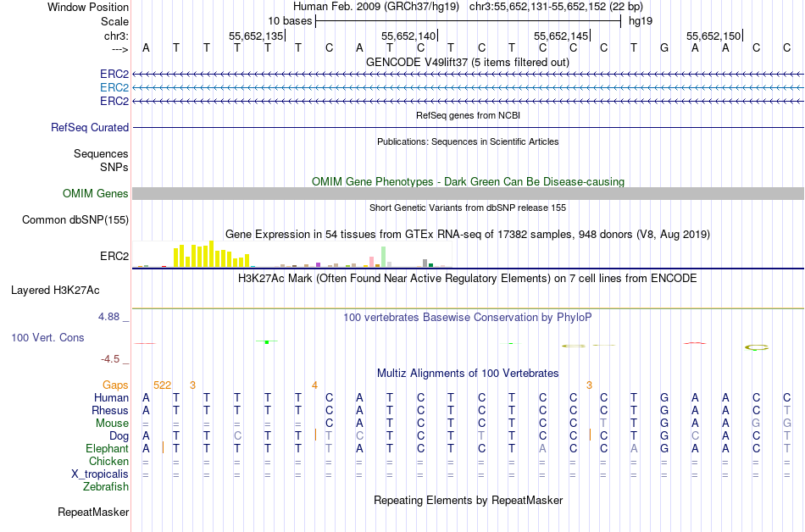Click the orange 4 gap count
Screen dimensions: 805x532
pos(314,385)
